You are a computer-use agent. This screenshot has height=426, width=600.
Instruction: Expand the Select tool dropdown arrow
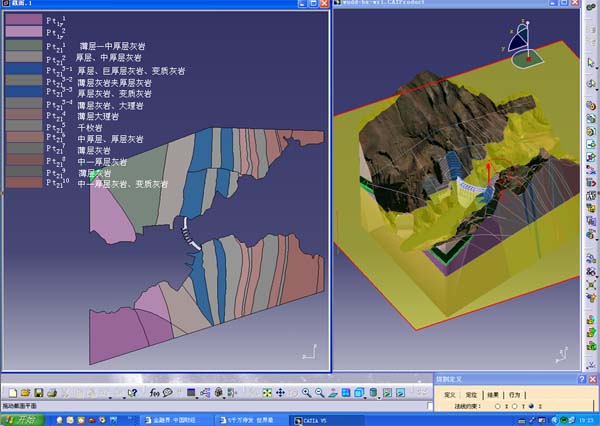[597, 68]
